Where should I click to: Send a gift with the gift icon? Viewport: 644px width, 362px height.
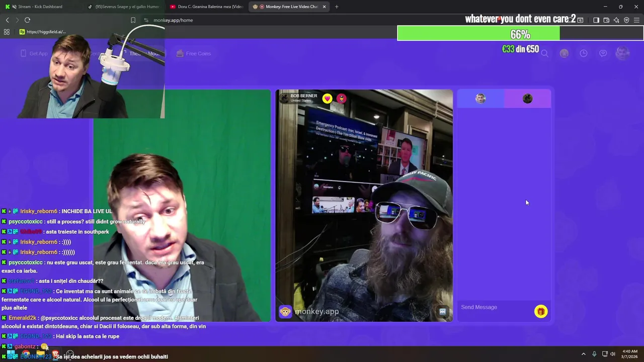tap(541, 312)
